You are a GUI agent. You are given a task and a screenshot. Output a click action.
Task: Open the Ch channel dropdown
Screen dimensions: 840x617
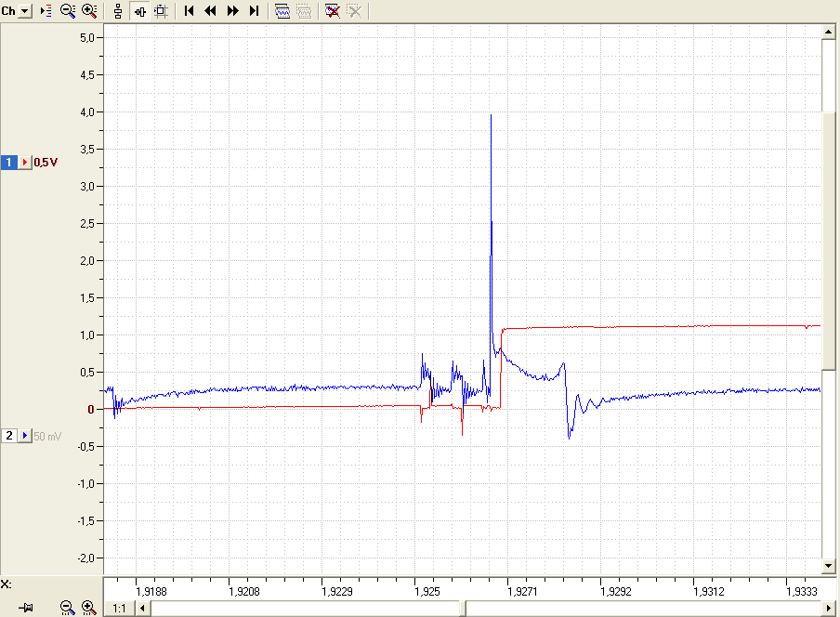(x=25, y=11)
